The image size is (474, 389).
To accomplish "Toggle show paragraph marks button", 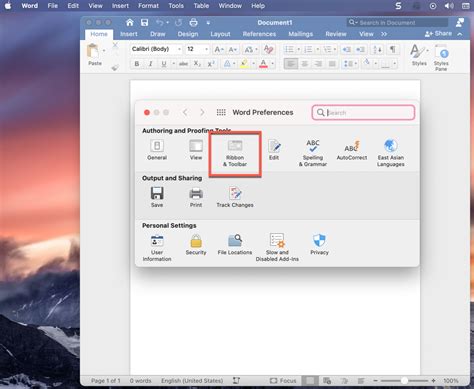I will click(393, 49).
